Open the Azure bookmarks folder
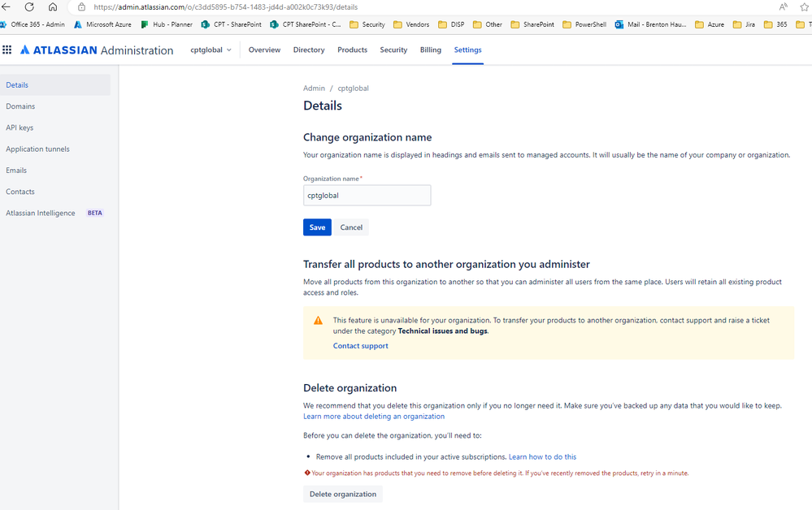Viewport: 812px width, 510px height. point(710,24)
